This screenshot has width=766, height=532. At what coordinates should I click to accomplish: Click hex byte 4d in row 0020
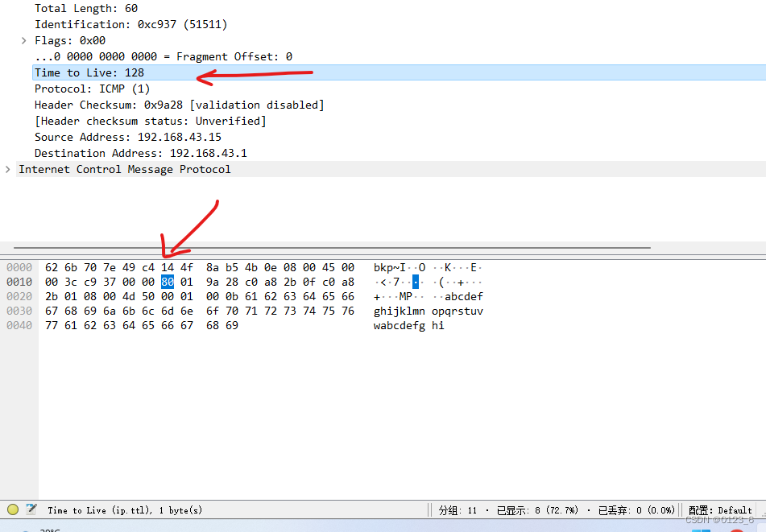coord(129,297)
